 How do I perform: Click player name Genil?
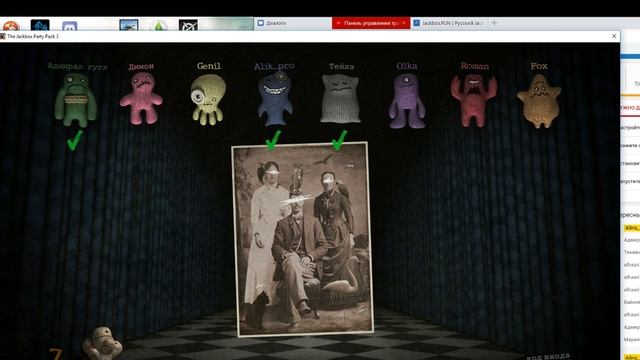(209, 66)
